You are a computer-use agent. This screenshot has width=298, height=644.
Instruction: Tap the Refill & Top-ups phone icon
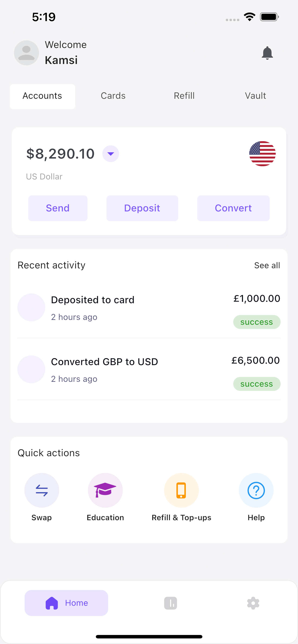(x=181, y=490)
